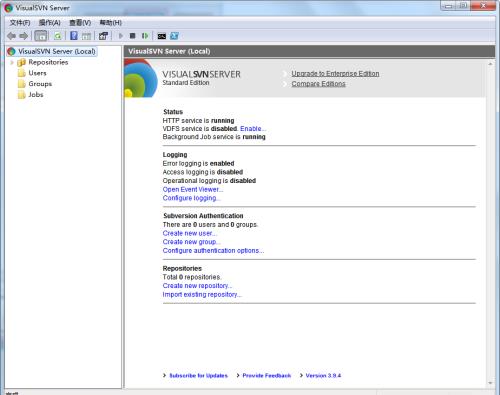Screen dimensions: 500x395
Task: Click Provide Feedback link
Action: [x=267, y=376]
